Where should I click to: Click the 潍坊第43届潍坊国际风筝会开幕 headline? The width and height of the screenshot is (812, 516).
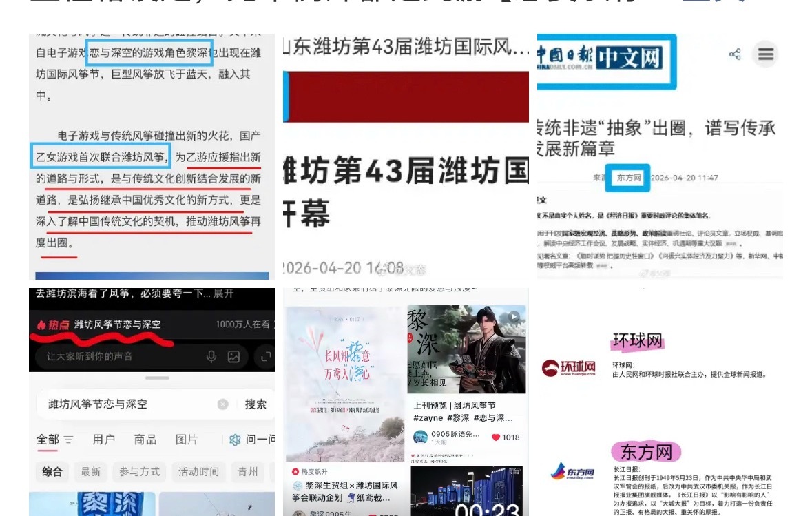(406, 192)
